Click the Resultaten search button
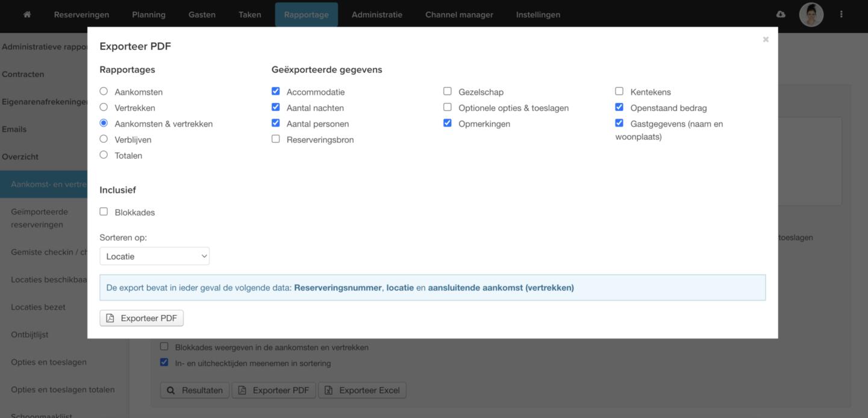The height and width of the screenshot is (418, 868). point(195,390)
